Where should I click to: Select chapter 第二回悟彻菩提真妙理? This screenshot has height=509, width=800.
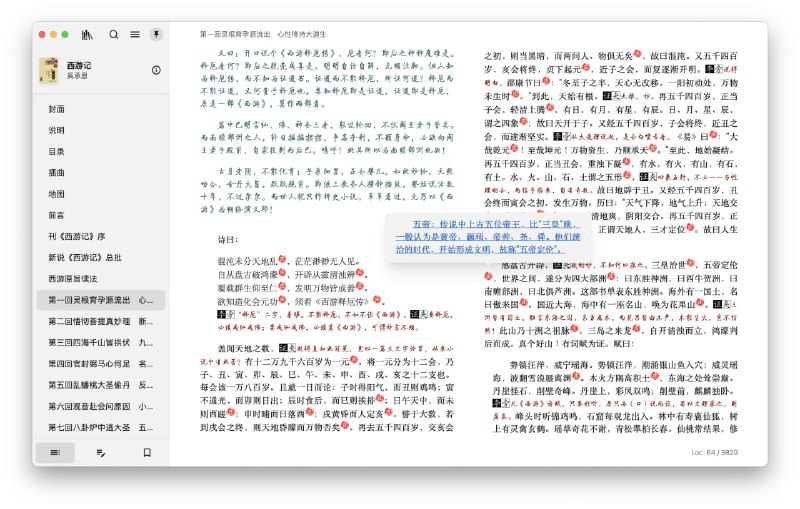101,321
